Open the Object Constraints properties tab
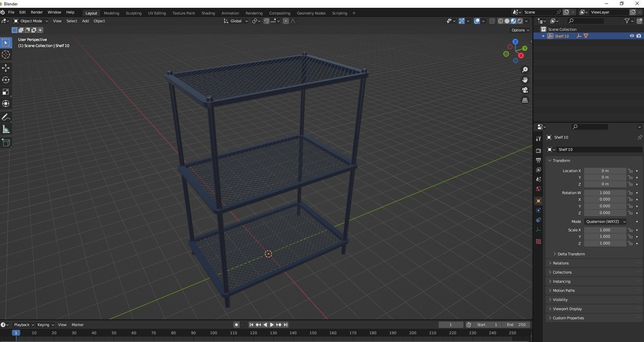The height and width of the screenshot is (342, 644). (538, 220)
